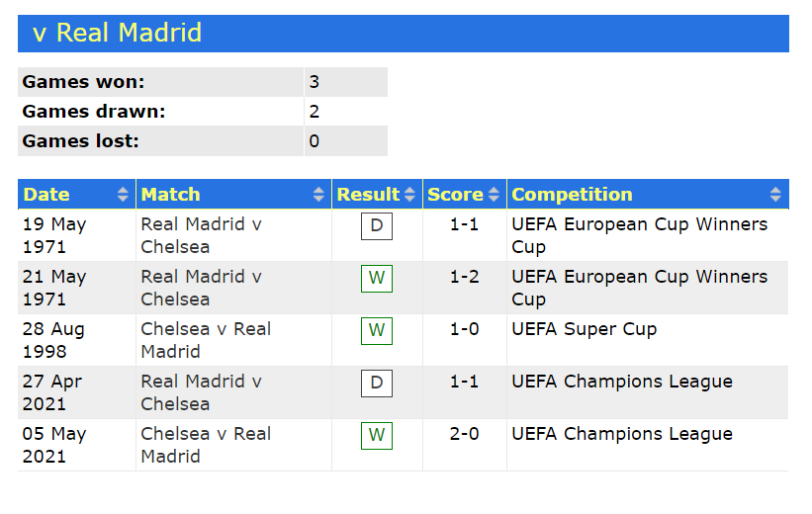Sort table by Match header
Viewport: 812px width, 514px height.
(x=170, y=195)
